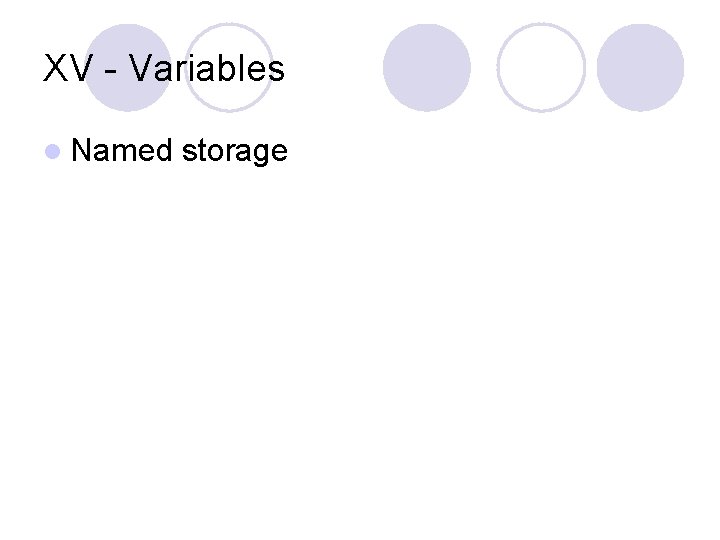Click the empty white slide body area

point(360,350)
